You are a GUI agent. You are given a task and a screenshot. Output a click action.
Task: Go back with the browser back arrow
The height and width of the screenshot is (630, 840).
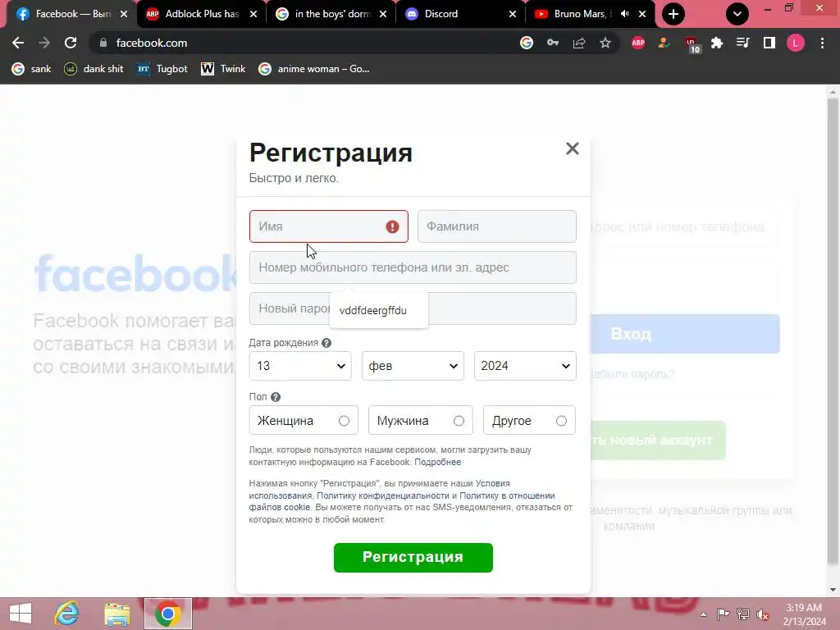pos(18,43)
